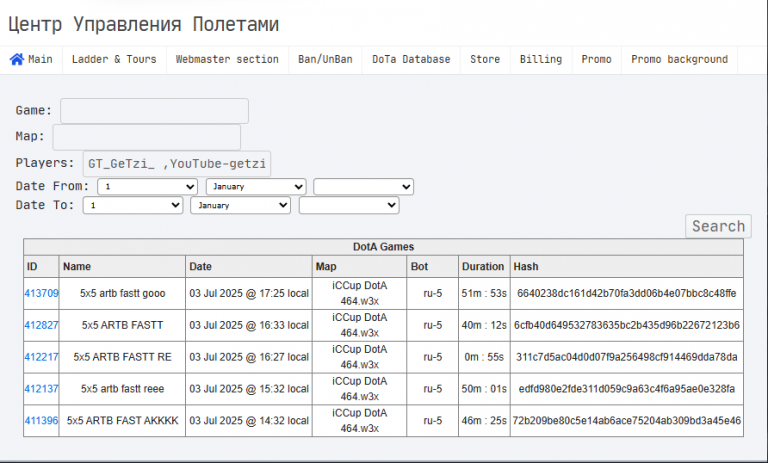Click date '03 Jul 2025 @ 16:27 local'
Image resolution: width=768 pixels, height=463 pixels.
(249, 357)
